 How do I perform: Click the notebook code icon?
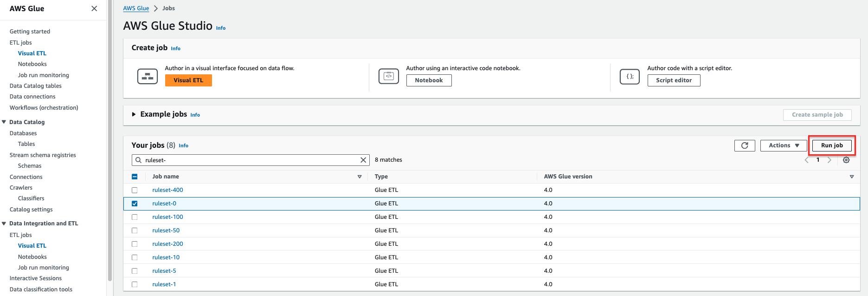tap(389, 76)
